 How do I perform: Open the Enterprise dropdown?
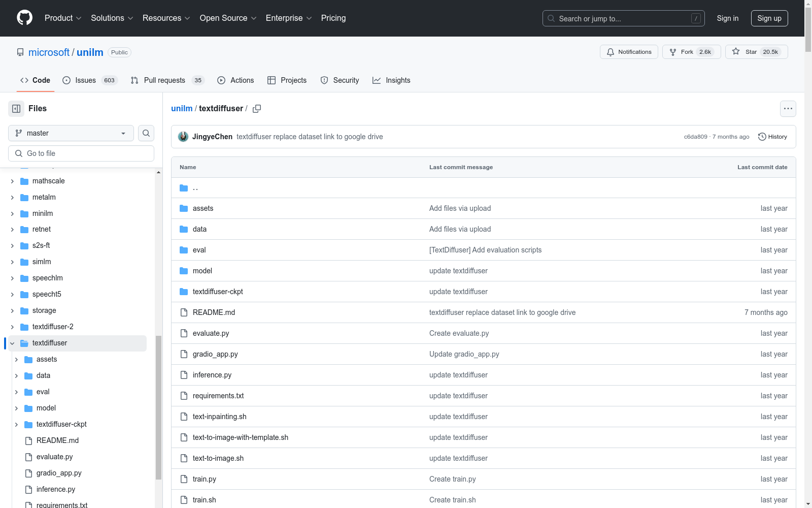[289, 18]
